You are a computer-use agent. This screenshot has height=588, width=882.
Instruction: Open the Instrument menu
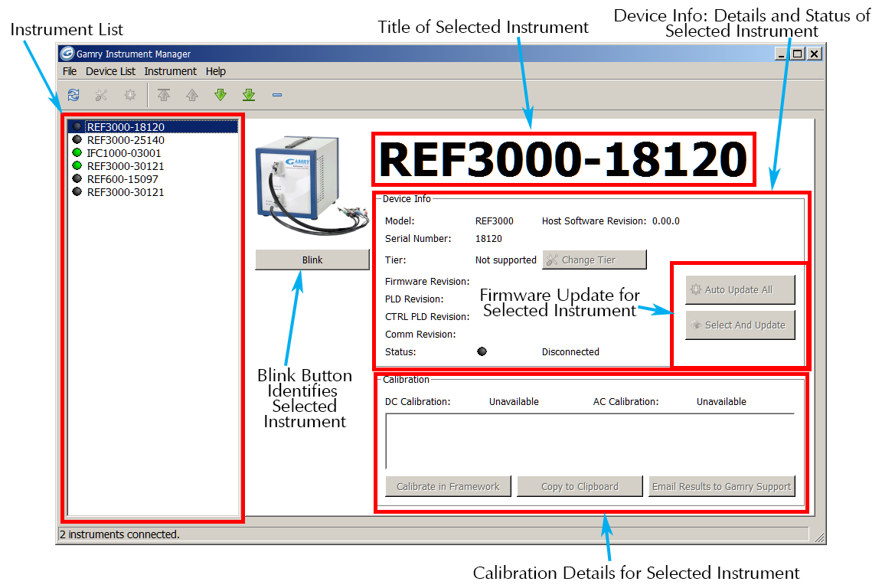(171, 71)
